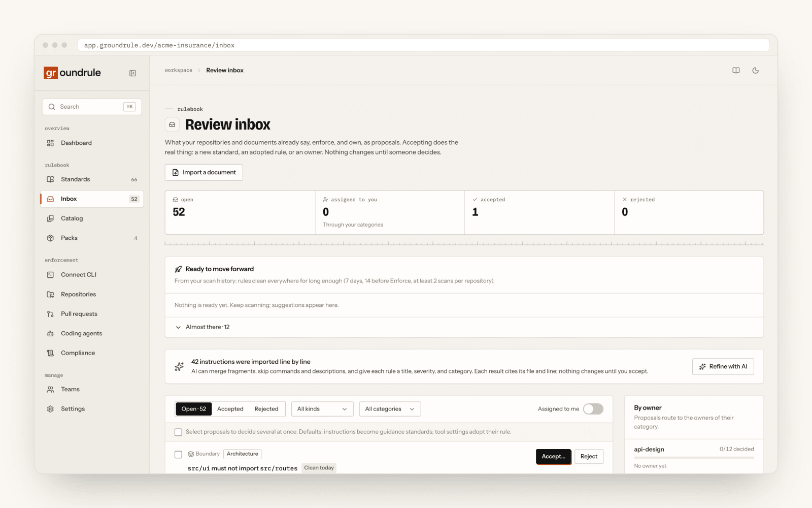The height and width of the screenshot is (508, 812).
Task: Click the Dashboard grid icon
Action: (x=50, y=143)
